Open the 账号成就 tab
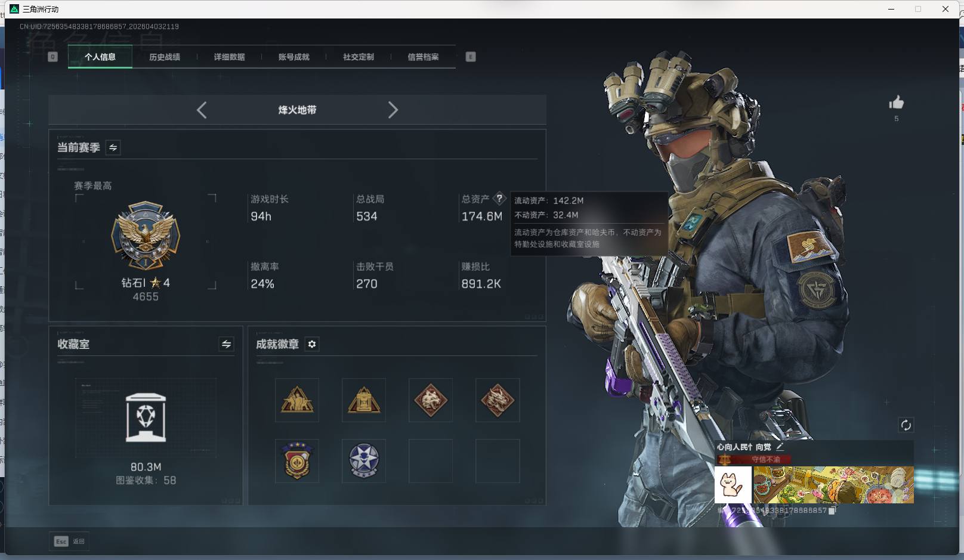This screenshot has height=560, width=964. pos(293,57)
